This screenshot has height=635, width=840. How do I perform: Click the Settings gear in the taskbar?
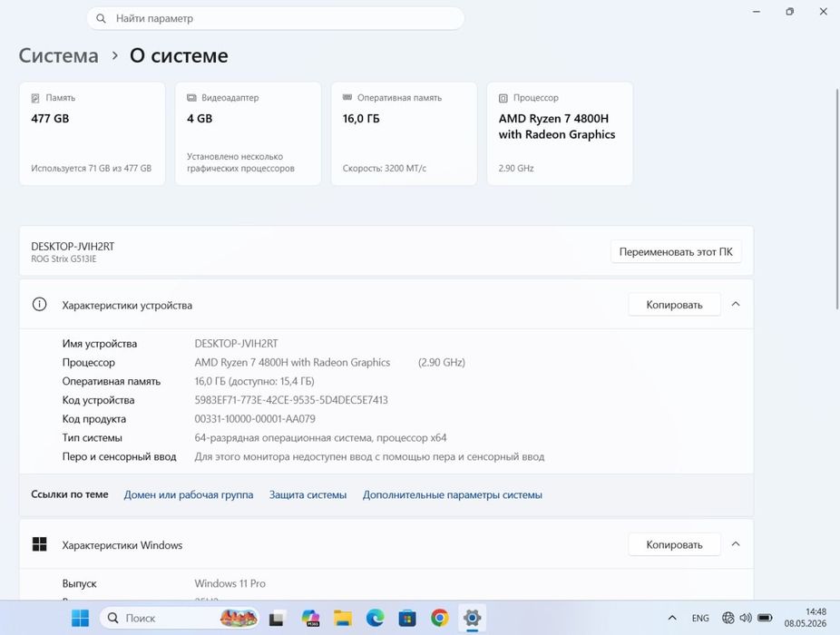(472, 618)
